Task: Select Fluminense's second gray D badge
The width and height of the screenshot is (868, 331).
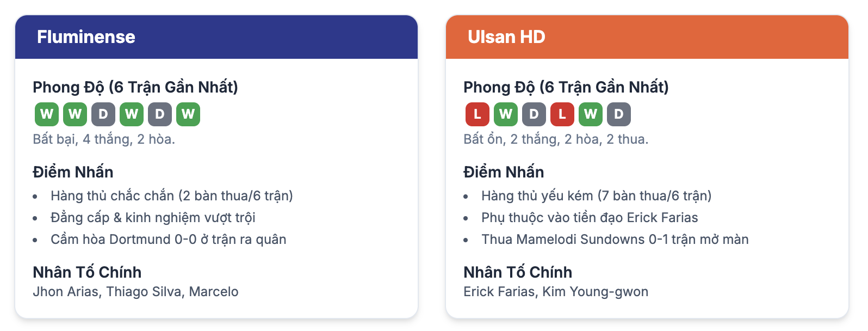Action: click(x=160, y=114)
